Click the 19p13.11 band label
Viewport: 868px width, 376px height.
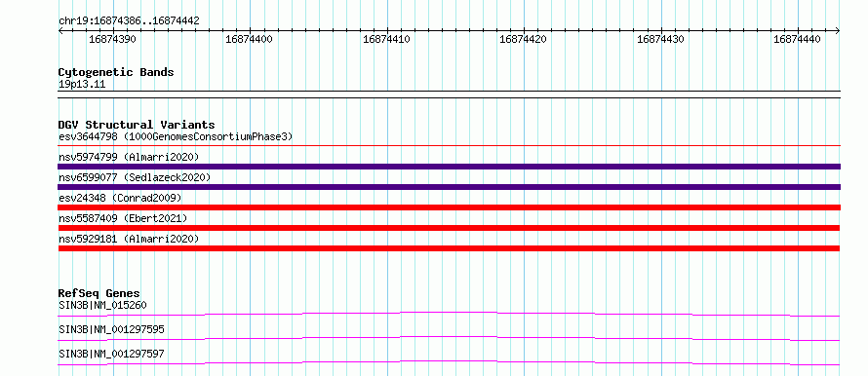click(x=81, y=85)
